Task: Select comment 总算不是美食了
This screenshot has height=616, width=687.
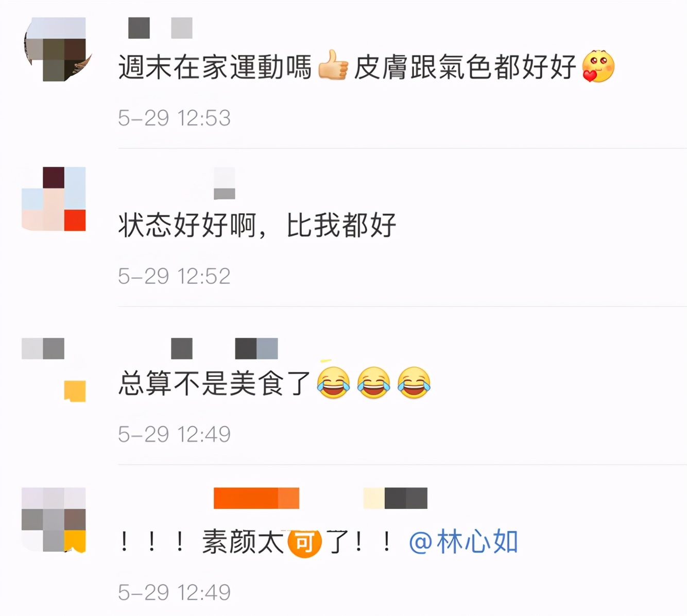Action: (x=214, y=383)
